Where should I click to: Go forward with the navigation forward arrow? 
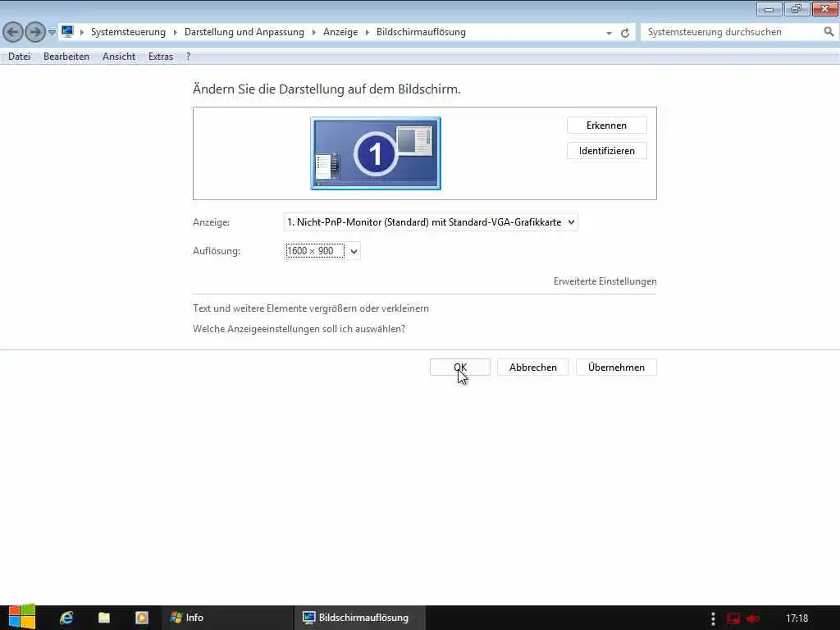pos(35,32)
